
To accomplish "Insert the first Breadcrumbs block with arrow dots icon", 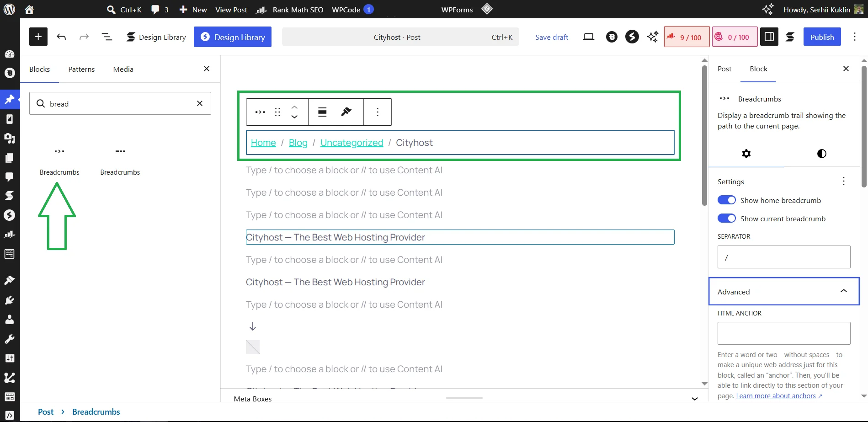I will (x=59, y=161).
